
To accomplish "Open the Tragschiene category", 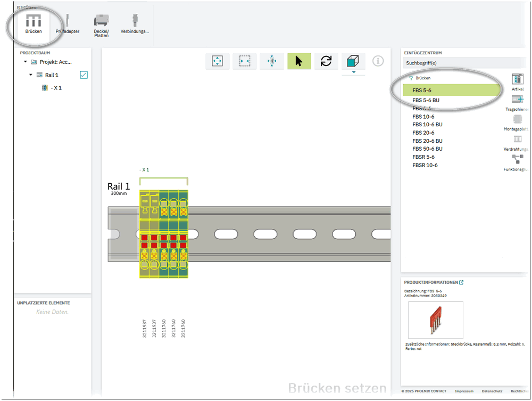I will [518, 103].
